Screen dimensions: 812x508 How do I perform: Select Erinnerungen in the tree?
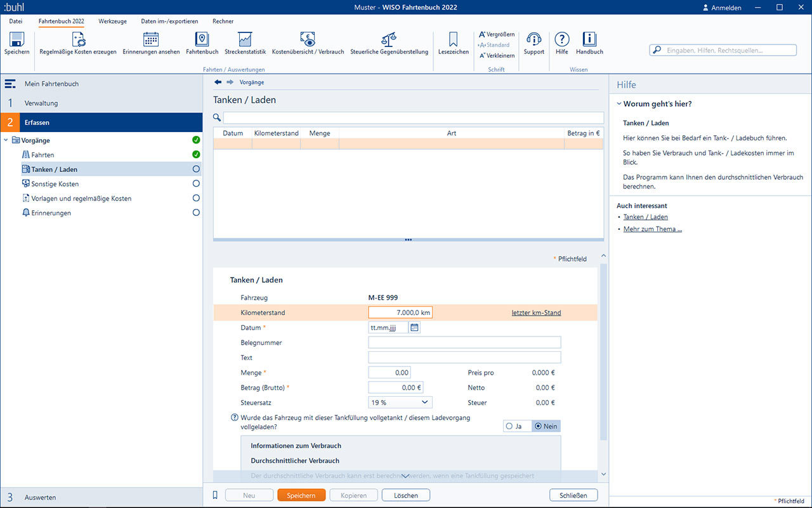[x=51, y=213]
